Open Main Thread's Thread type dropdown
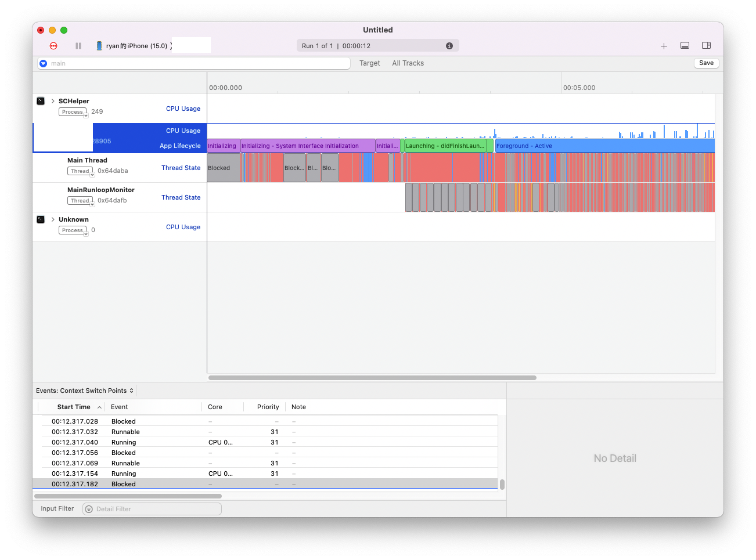The width and height of the screenshot is (756, 560). 81,171
